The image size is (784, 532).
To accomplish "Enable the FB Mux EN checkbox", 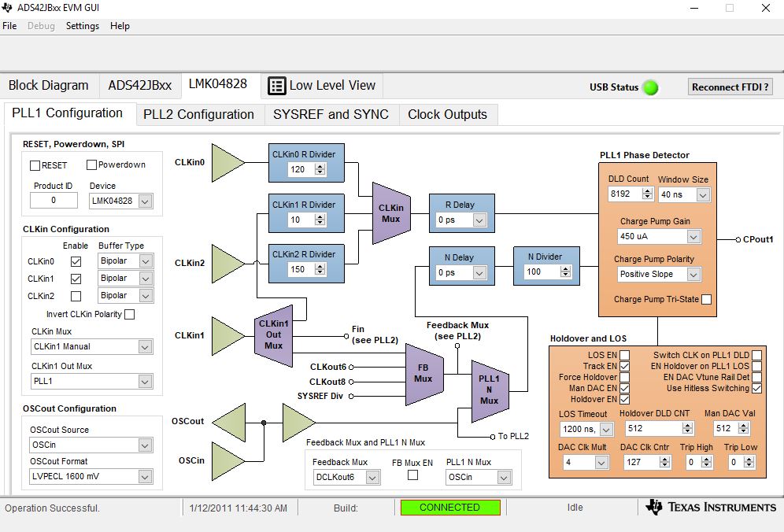I will (413, 475).
